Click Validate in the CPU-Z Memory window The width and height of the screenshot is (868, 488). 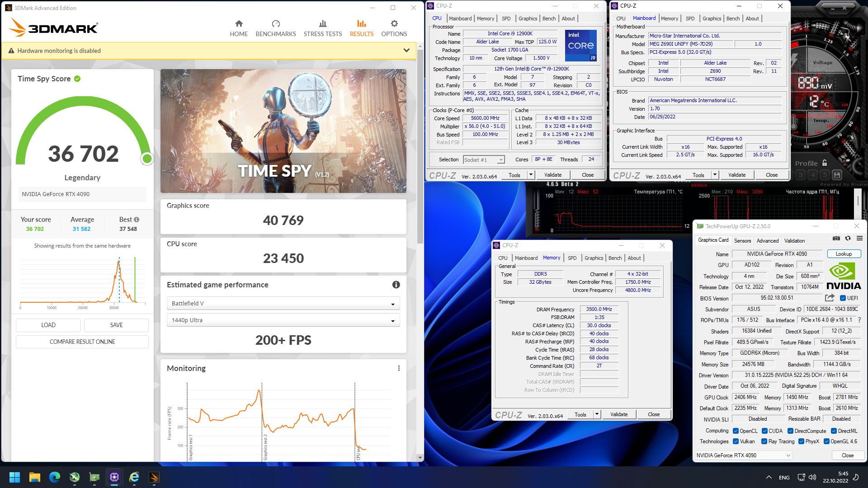tap(619, 414)
